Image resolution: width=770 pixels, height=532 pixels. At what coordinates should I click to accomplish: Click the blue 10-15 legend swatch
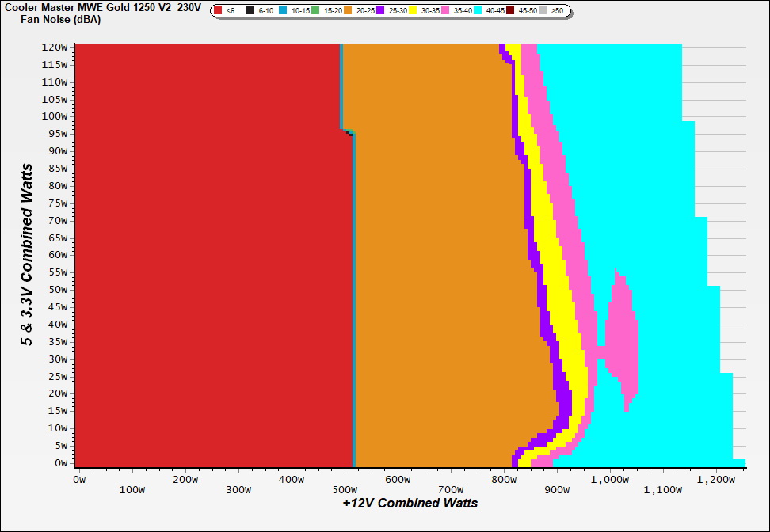point(283,11)
